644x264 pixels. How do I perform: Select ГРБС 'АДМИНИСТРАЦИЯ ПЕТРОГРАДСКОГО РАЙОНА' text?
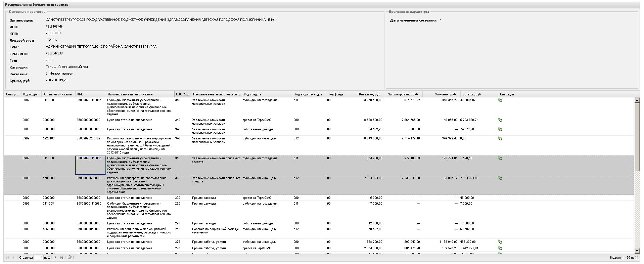click(x=101, y=47)
